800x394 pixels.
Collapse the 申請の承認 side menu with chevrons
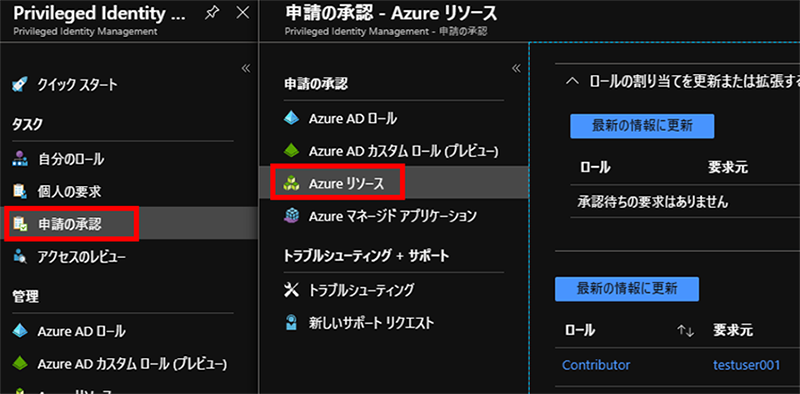(516, 68)
